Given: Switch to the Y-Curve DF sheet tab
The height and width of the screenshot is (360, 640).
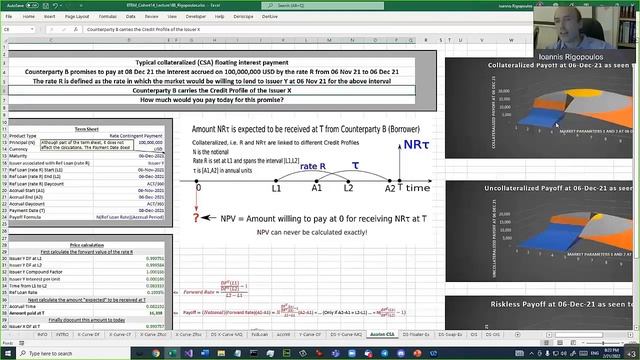Looking at the screenshot, I should 310,335.
